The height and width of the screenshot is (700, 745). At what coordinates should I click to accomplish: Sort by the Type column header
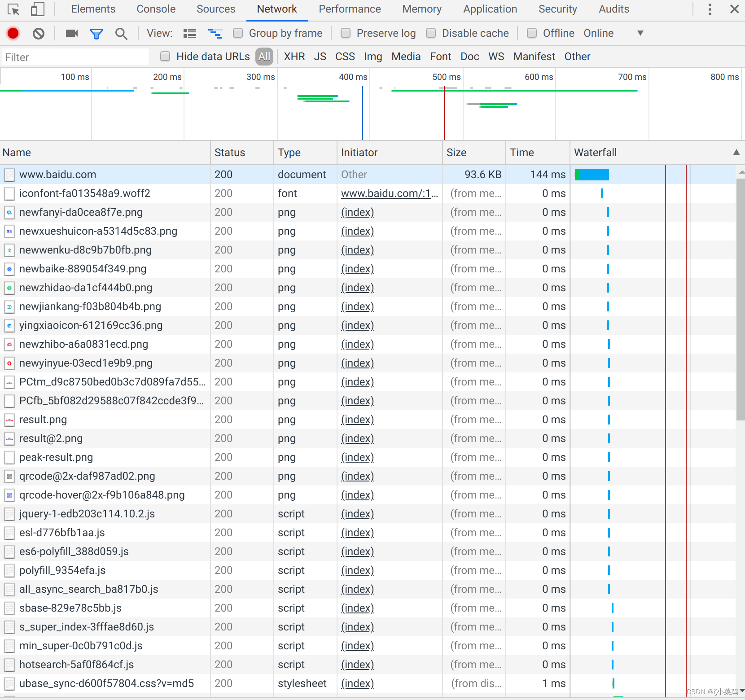305,153
